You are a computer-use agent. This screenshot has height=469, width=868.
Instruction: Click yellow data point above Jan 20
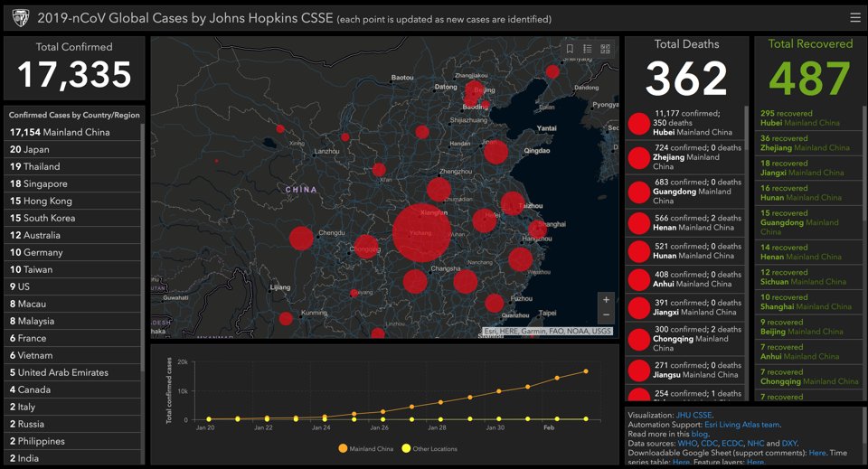click(x=209, y=419)
